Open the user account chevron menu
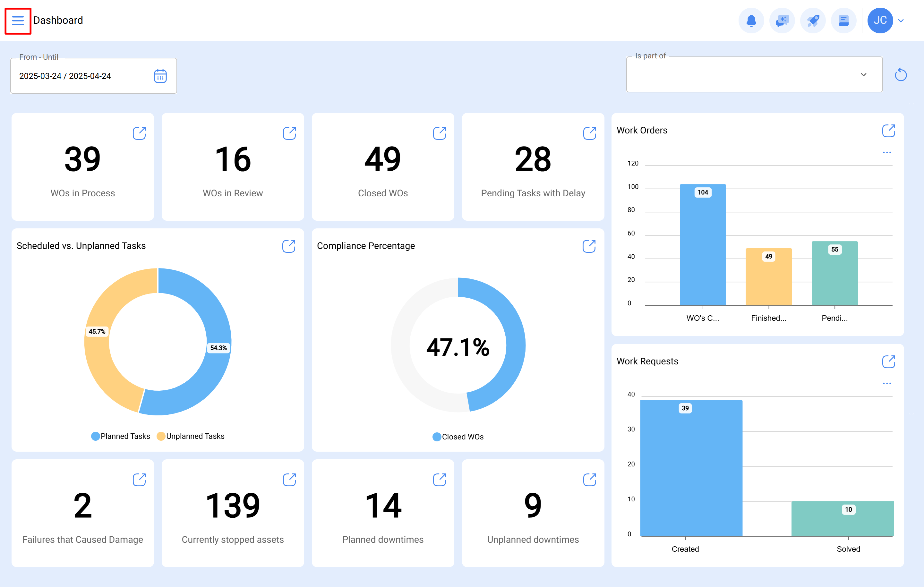The image size is (924, 587). tap(901, 20)
